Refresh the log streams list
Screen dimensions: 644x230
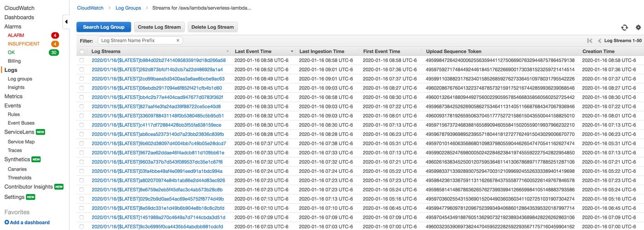pos(624,28)
